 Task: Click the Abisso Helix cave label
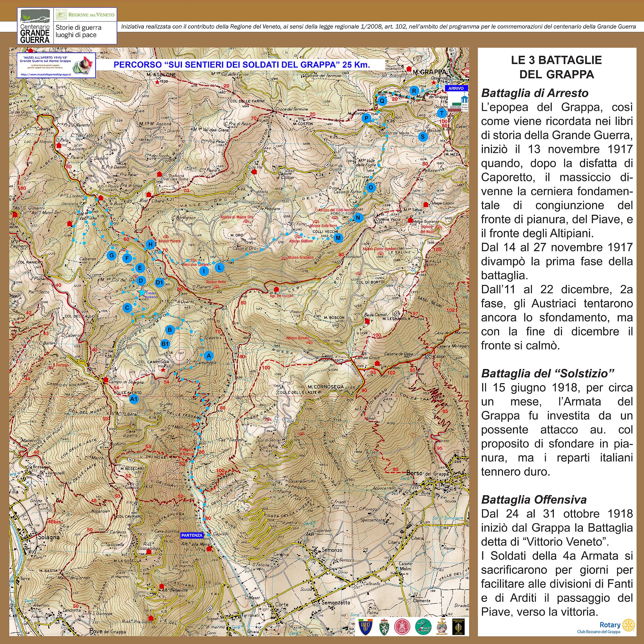tap(216, 282)
